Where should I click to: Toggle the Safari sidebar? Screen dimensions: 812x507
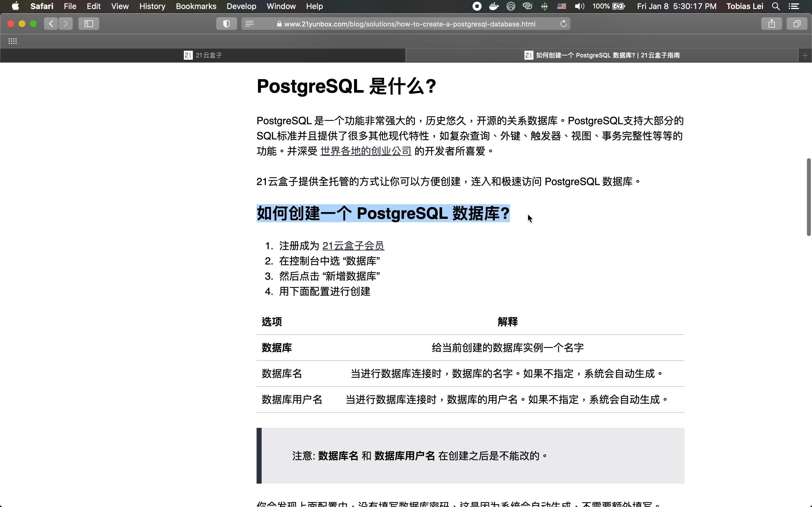[x=88, y=23]
